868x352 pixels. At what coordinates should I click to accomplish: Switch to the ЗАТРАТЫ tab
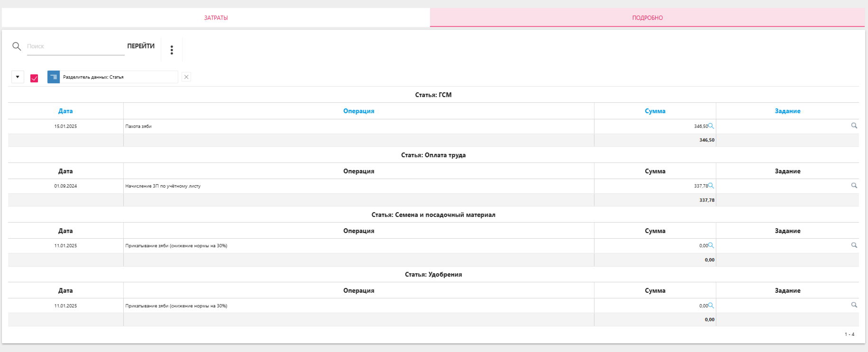[x=216, y=18]
